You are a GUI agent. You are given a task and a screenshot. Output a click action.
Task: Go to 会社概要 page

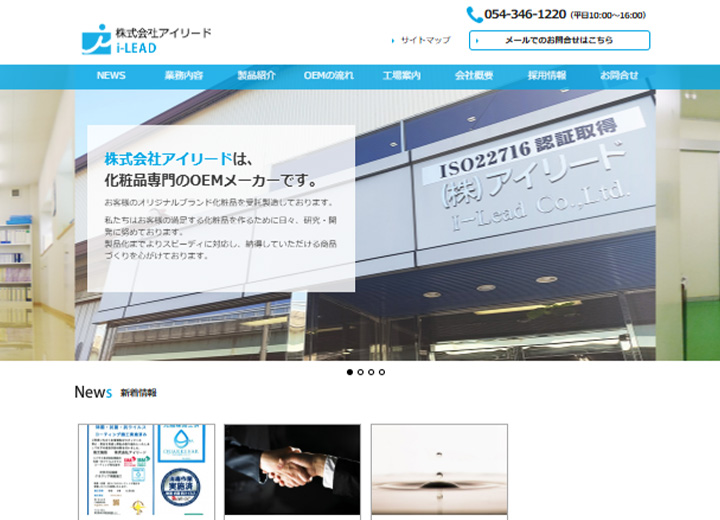(x=474, y=76)
